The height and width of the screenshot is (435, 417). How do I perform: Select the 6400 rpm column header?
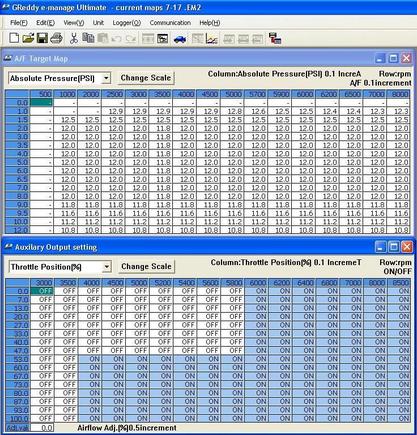(x=305, y=283)
